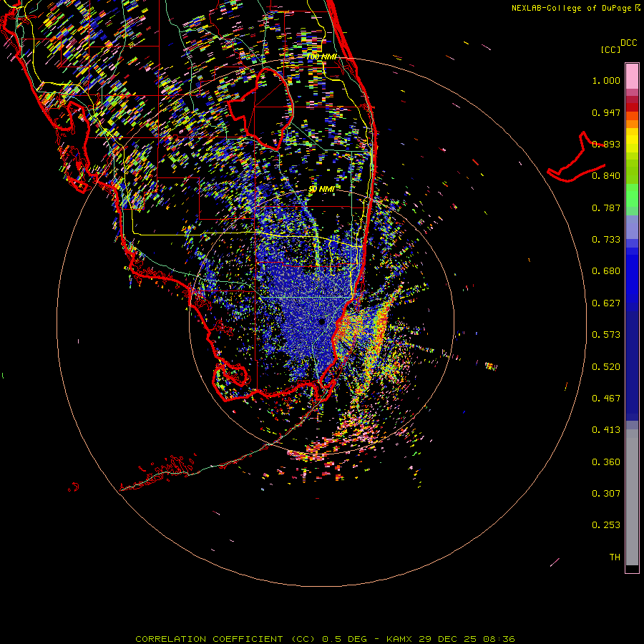Click the [CC] unit label above scale
The height and width of the screenshot is (644, 644).
[x=610, y=49]
